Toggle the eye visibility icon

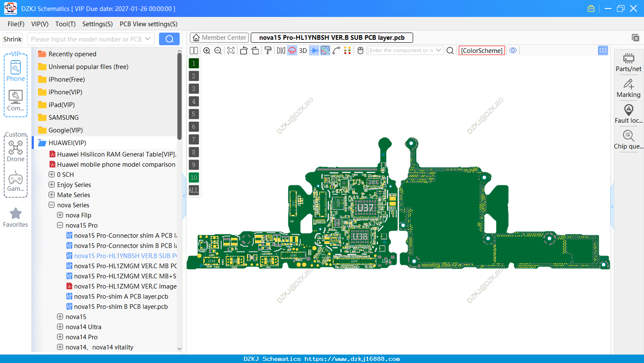click(x=513, y=50)
